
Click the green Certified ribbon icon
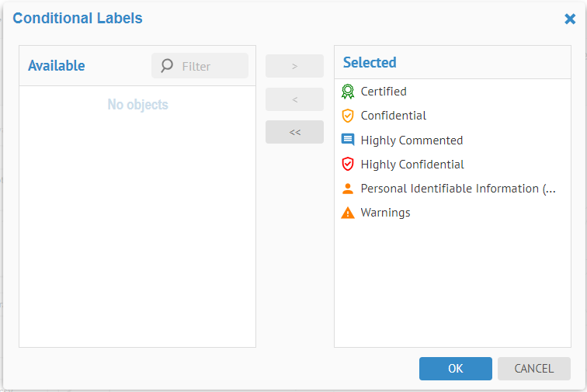(348, 92)
